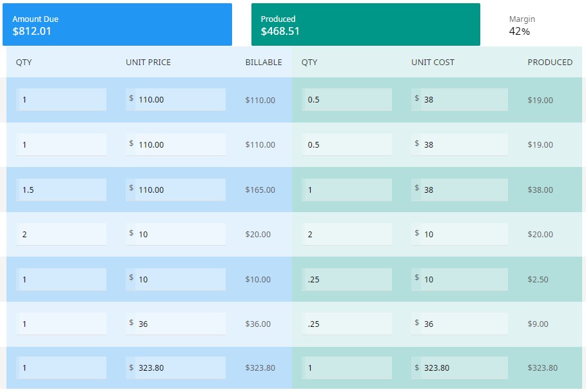This screenshot has width=586, height=392.
Task: Edit the billing quantity 1 in the $36.00 billable row
Action: (61, 324)
